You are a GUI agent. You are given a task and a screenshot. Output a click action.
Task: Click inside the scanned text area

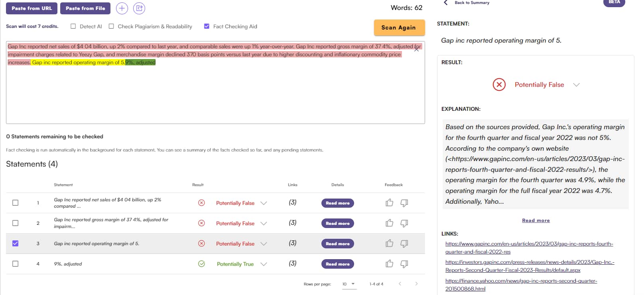pyautogui.click(x=215, y=96)
